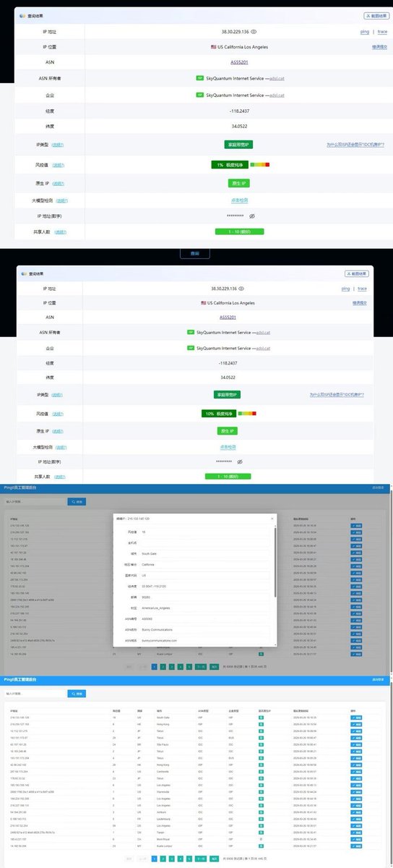Click the 截图结果 button in the 1% risk panel
Image resolution: width=393 pixels, height=868 pixels.
376,15
